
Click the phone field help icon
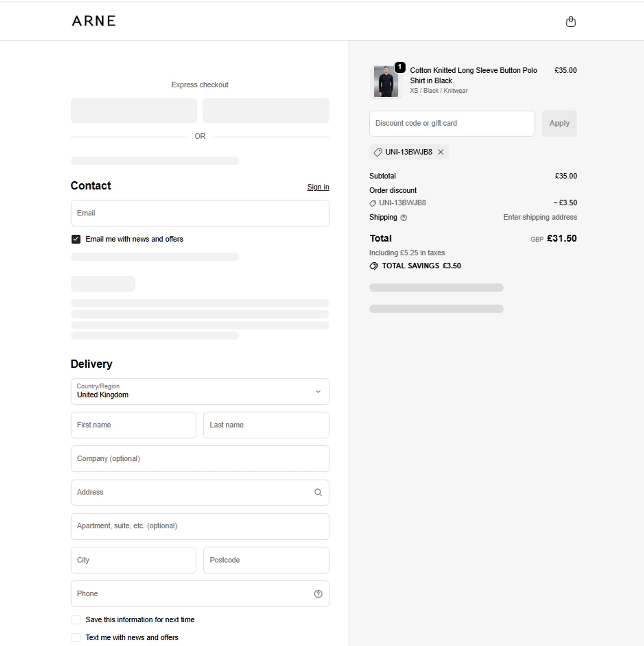click(318, 594)
